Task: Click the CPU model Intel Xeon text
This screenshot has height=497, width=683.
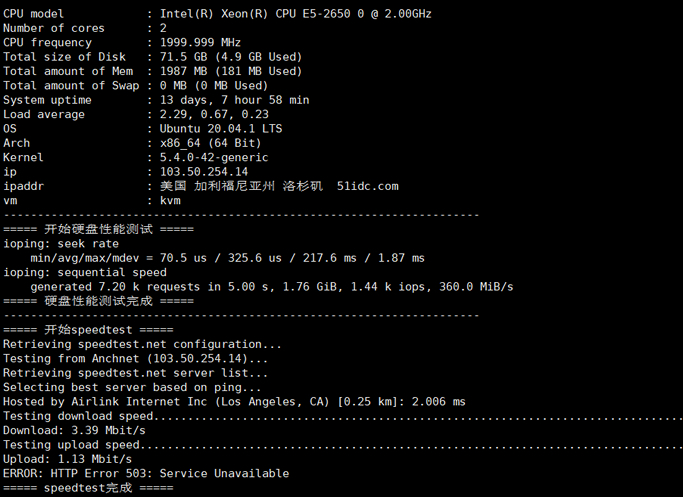Action: [296, 14]
